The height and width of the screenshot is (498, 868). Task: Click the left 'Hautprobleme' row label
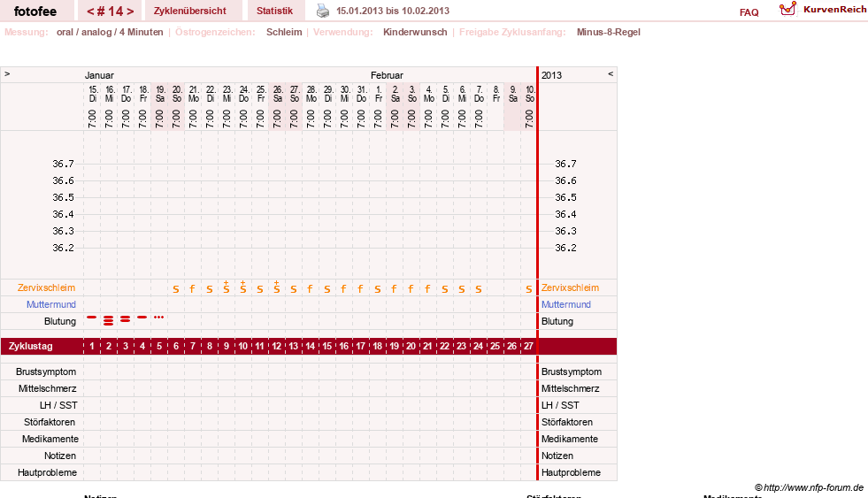[47, 472]
